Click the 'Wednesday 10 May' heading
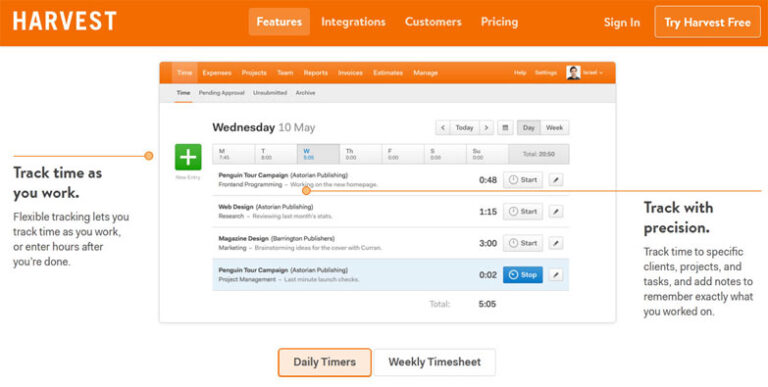This screenshot has width=768, height=387. (264, 128)
